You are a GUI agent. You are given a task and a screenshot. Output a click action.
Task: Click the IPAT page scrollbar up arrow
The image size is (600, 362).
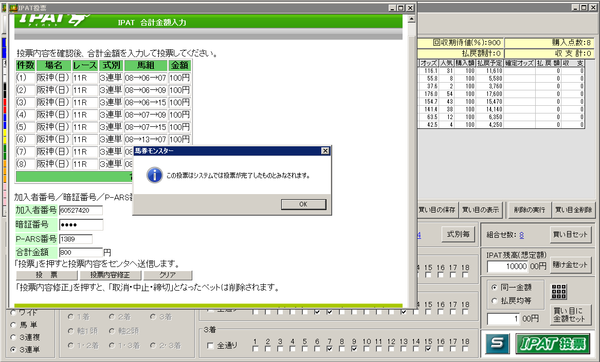411,19
